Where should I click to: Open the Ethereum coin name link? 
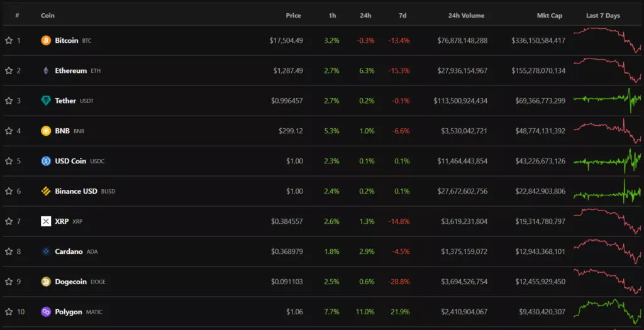click(x=70, y=70)
